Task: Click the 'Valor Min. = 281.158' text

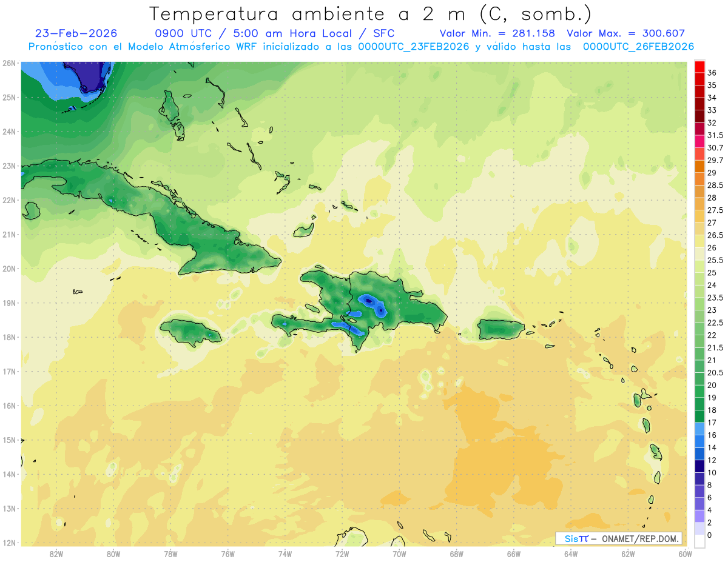Action: [497, 33]
